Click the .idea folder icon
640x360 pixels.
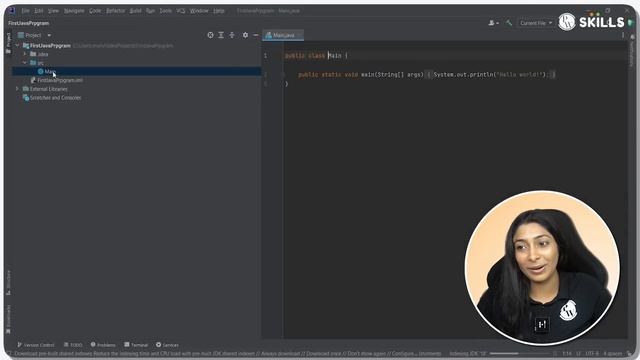click(x=33, y=54)
